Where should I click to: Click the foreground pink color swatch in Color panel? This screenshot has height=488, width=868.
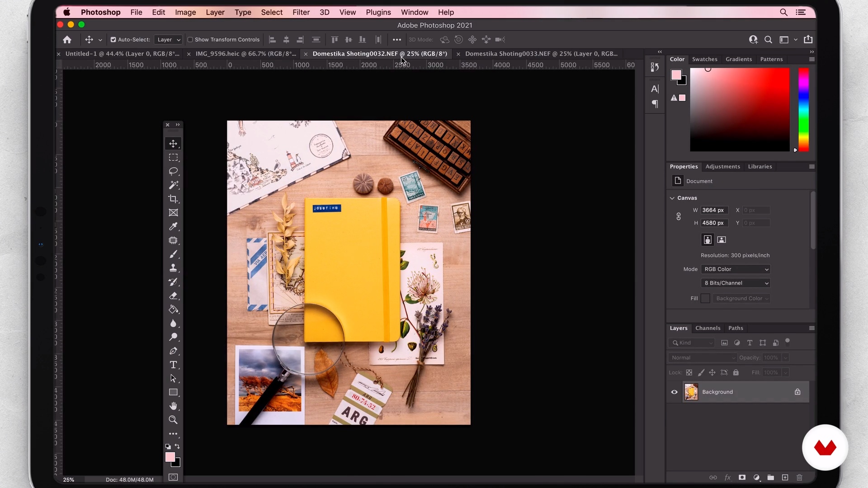pos(676,75)
